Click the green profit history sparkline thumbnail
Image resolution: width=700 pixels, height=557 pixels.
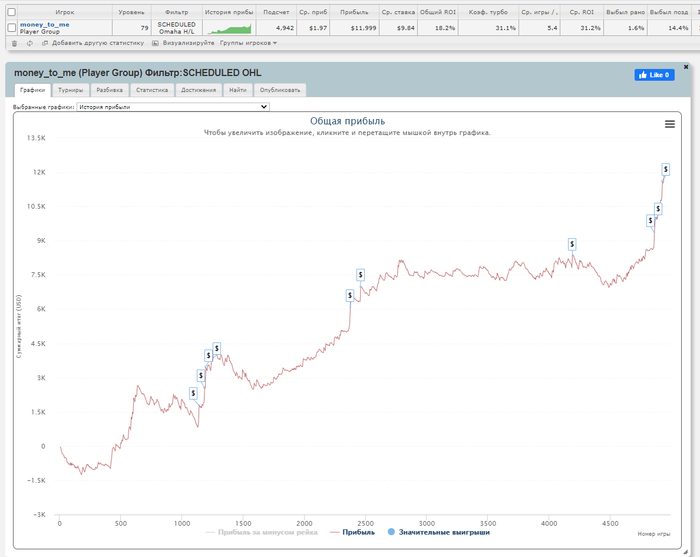[229, 28]
